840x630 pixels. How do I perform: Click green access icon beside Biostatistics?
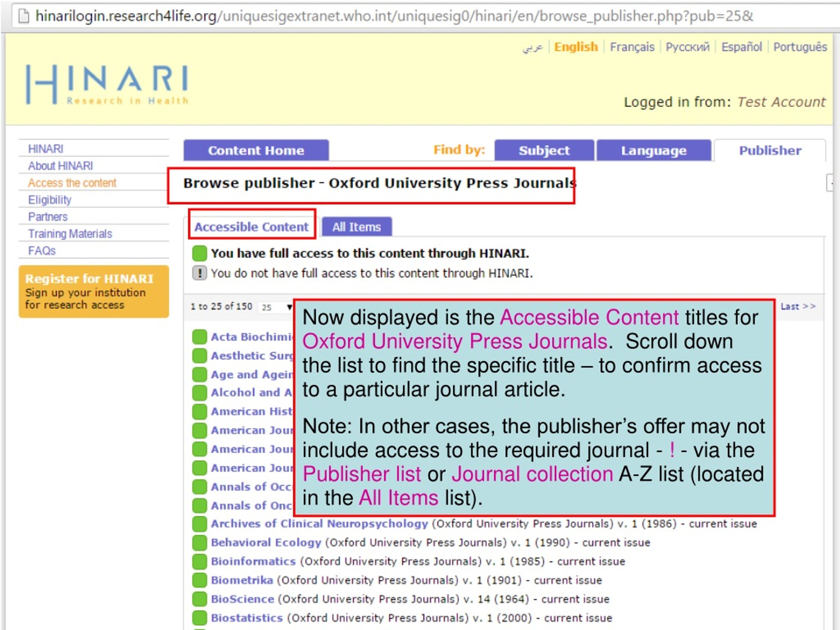coord(199,618)
